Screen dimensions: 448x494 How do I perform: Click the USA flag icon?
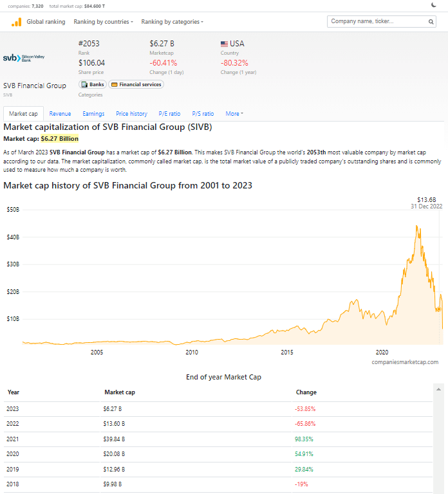[x=225, y=44]
